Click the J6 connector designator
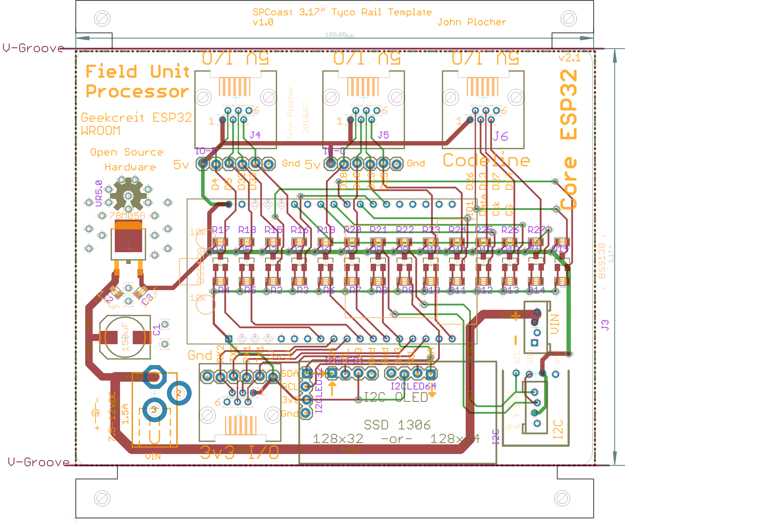The image size is (775, 532). pos(500,136)
